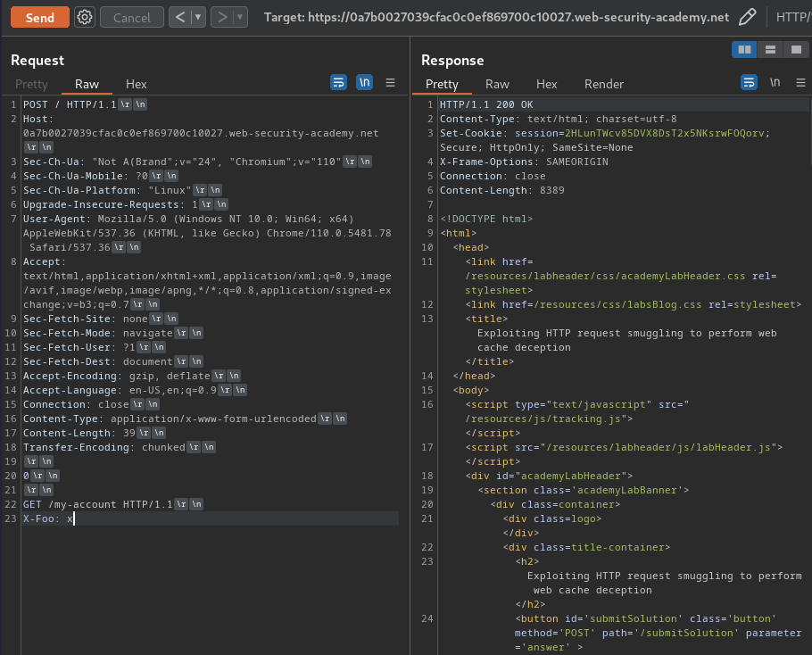Toggle non-printable characters in Request panel
This screenshot has width=812, height=655.
tap(365, 82)
